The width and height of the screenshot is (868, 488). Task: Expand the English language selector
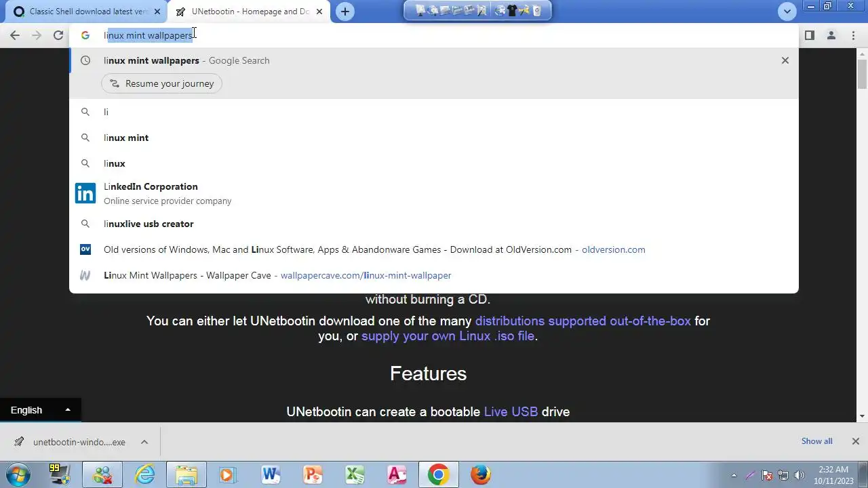coord(41,410)
